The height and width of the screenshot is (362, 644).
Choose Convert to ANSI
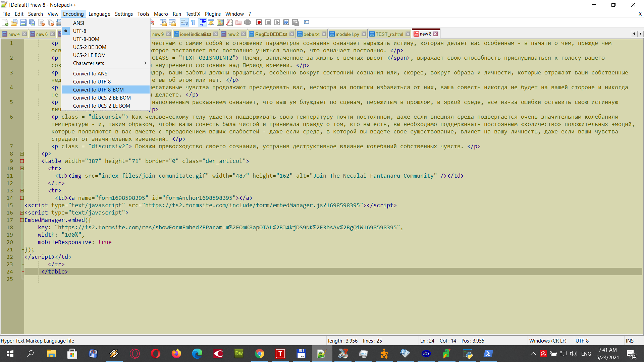[x=106, y=73]
